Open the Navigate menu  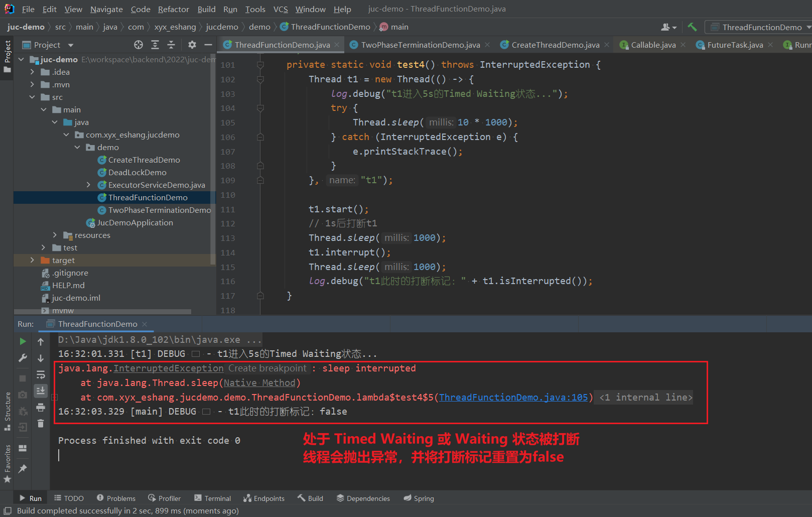106,9
